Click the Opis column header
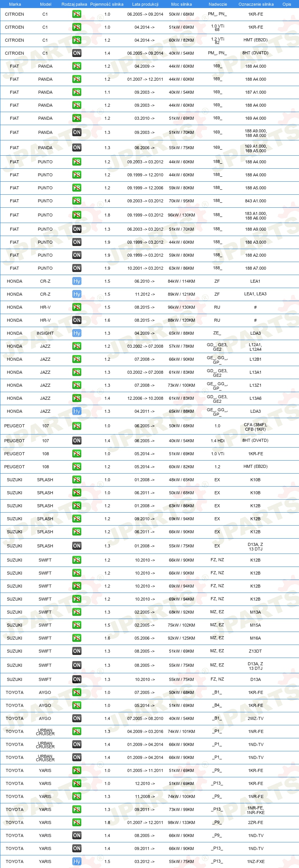This screenshot has width=299, height=868. pyautogui.click(x=287, y=4)
